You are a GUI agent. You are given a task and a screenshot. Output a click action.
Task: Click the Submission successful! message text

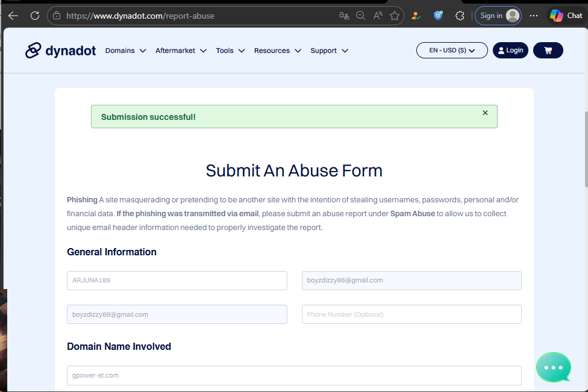point(148,117)
